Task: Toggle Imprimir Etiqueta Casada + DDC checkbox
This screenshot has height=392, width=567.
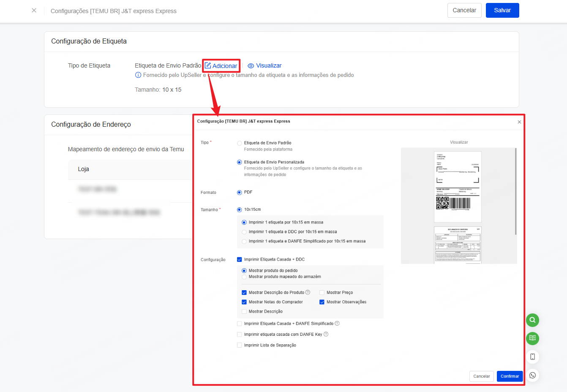Action: coord(240,259)
